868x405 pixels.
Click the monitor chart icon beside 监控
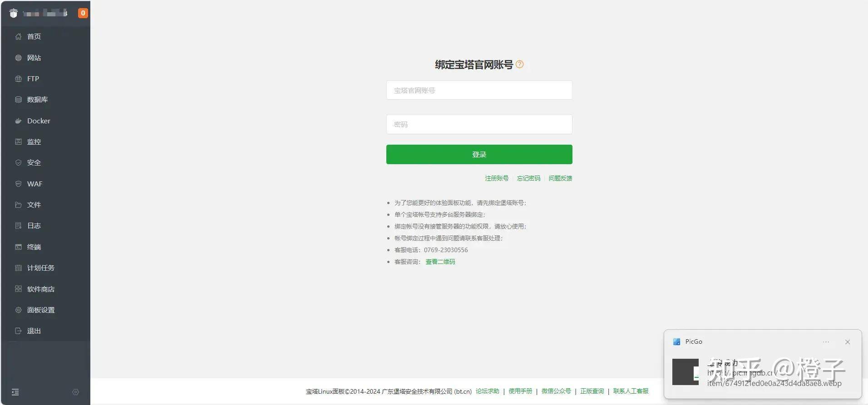18,142
